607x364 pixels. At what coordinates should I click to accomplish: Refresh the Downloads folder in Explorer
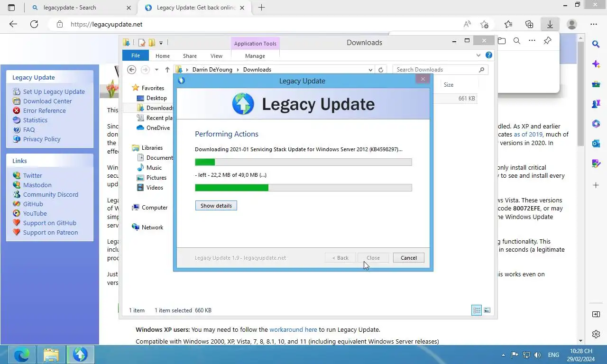click(380, 70)
